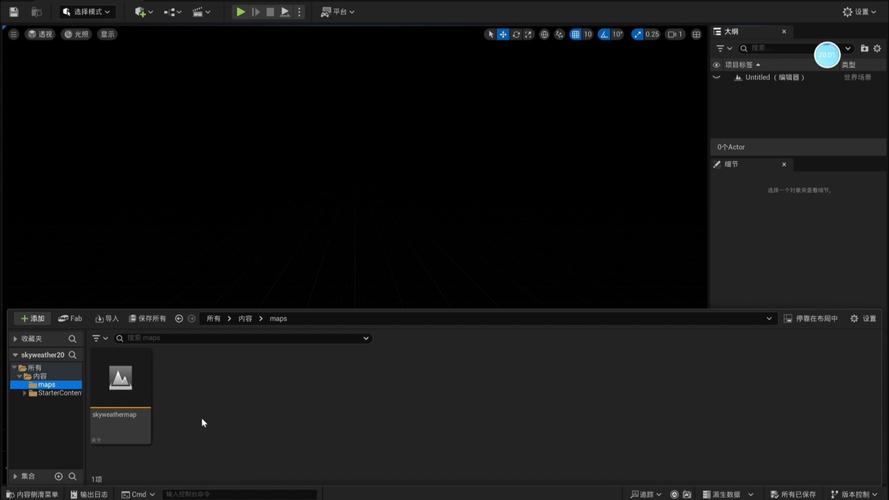Change scale snap value 0.25

(652, 34)
